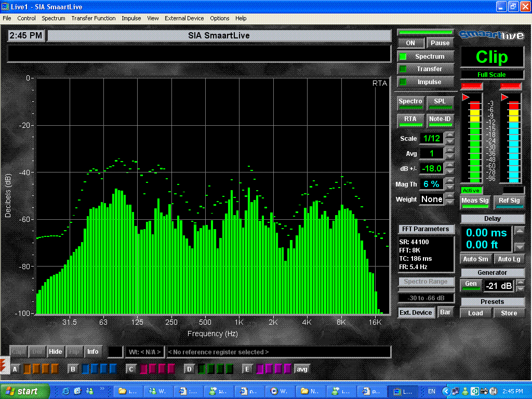Open Outlook Express quick launch icon
The width and height of the screenshot is (532, 399).
(78, 391)
